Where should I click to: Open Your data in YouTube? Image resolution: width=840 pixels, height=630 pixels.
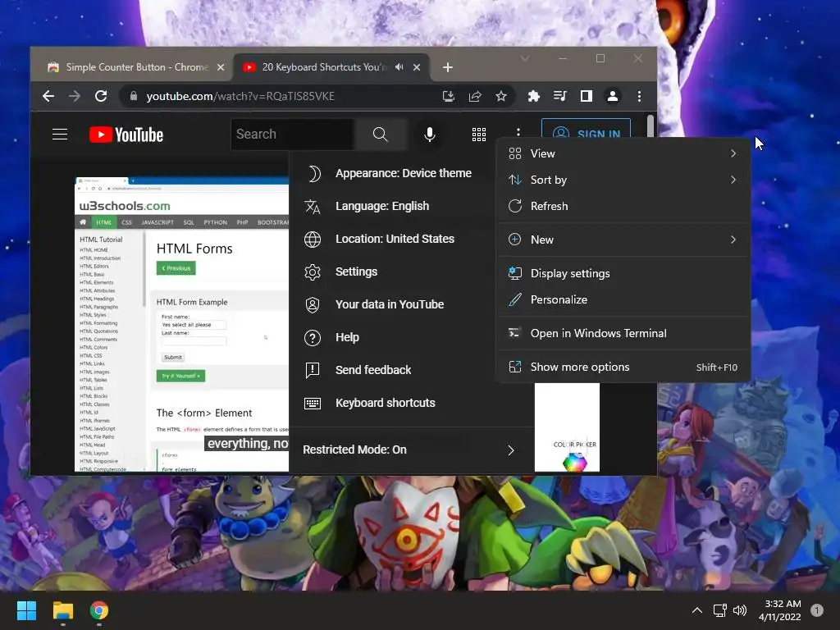tap(392, 304)
